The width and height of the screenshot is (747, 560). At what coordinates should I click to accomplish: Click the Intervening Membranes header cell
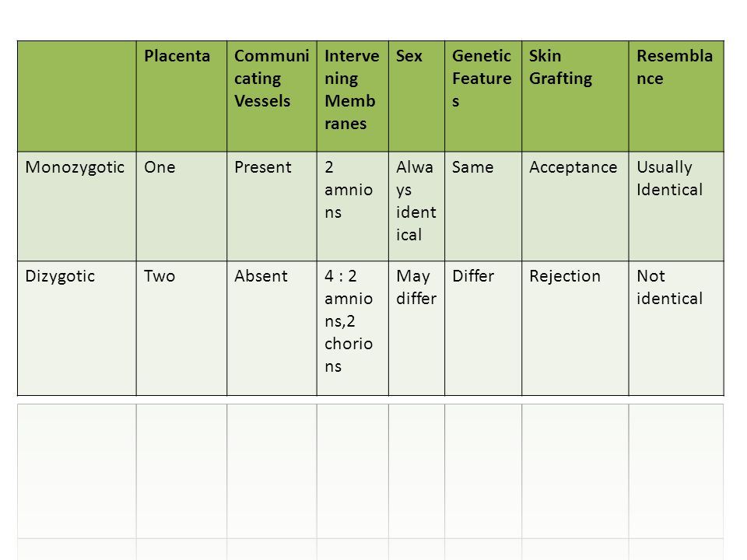click(352, 96)
